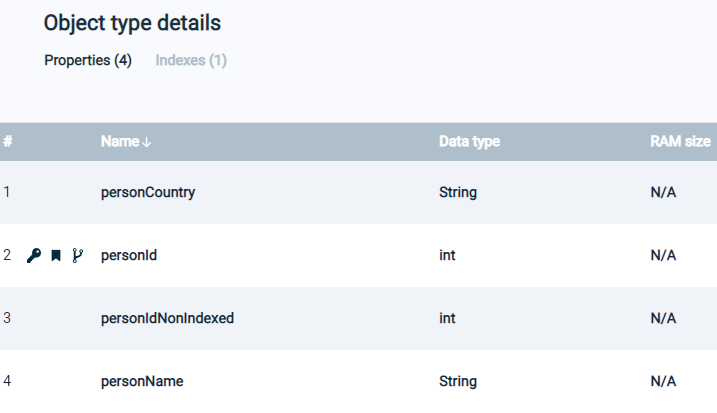The height and width of the screenshot is (413, 717).
Task: Click the Object type details heading
Action: pyautogui.click(x=132, y=23)
